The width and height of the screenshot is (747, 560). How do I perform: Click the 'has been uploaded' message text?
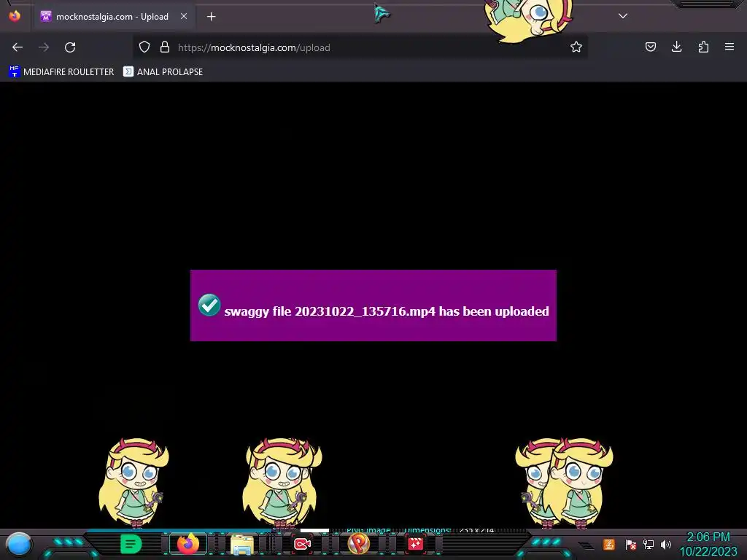coord(494,311)
